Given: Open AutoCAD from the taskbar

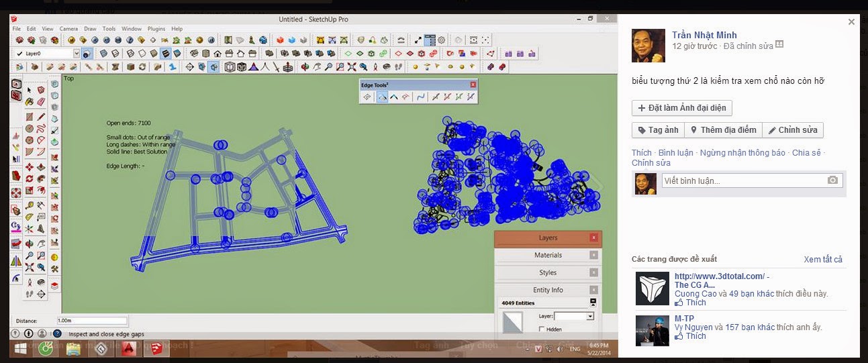Looking at the screenshot, I should tap(128, 348).
